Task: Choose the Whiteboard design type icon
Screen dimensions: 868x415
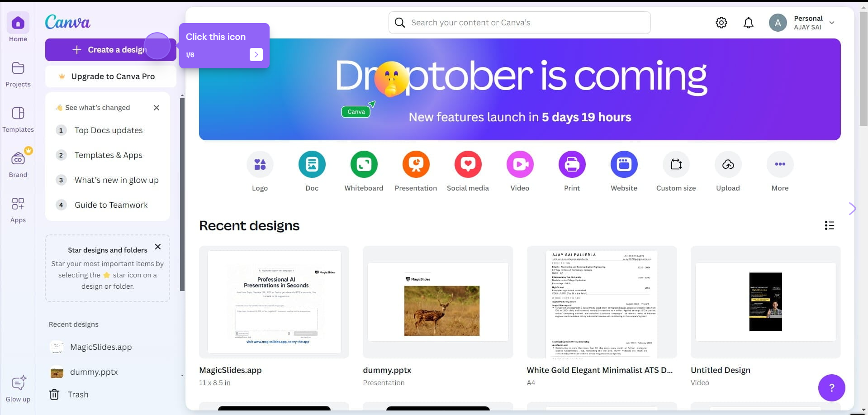Action: point(364,164)
